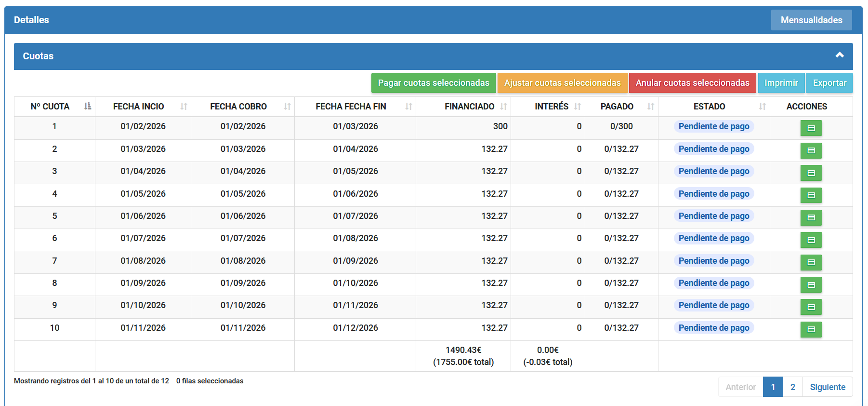Go to page 2 of results
This screenshot has width=868, height=406.
pos(792,387)
